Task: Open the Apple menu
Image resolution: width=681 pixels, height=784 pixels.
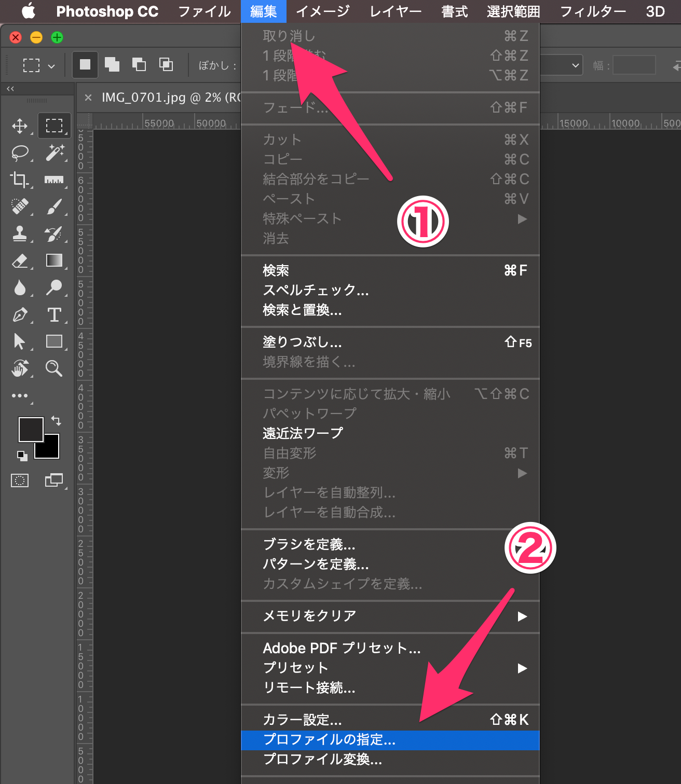Action: click(29, 11)
